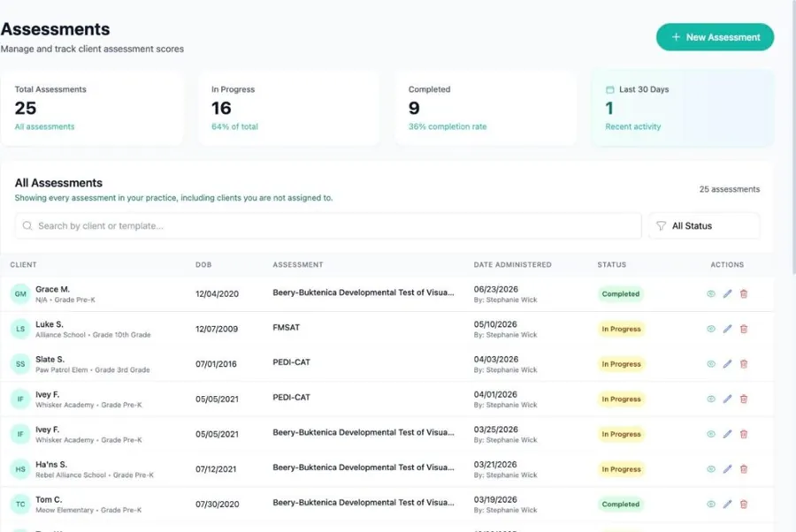
Task: Edit Luke S.'s FMSAT assessment pencil icon
Action: 728,329
